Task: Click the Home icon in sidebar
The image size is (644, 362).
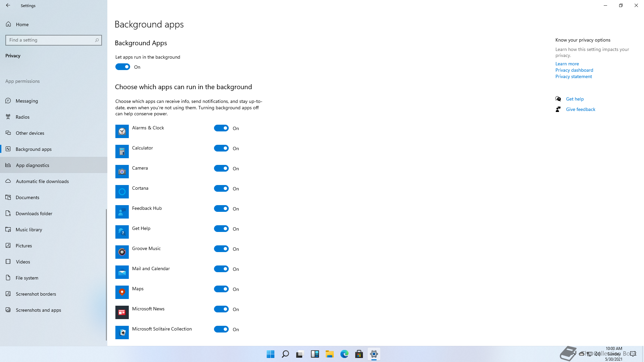Action: point(8,24)
